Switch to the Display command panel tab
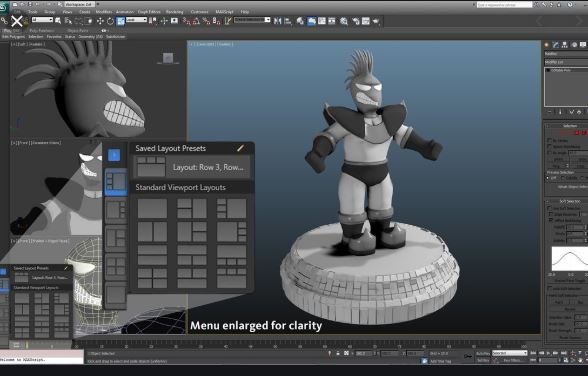The image size is (588, 376). tap(583, 45)
